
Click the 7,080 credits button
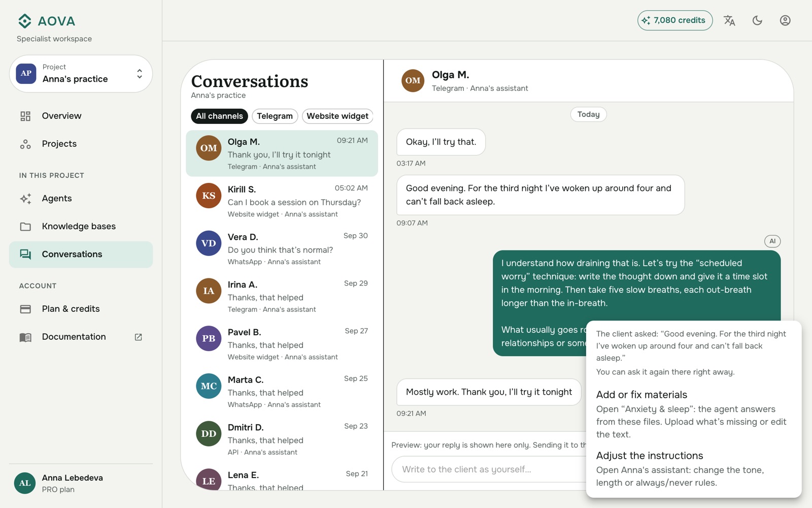(675, 20)
